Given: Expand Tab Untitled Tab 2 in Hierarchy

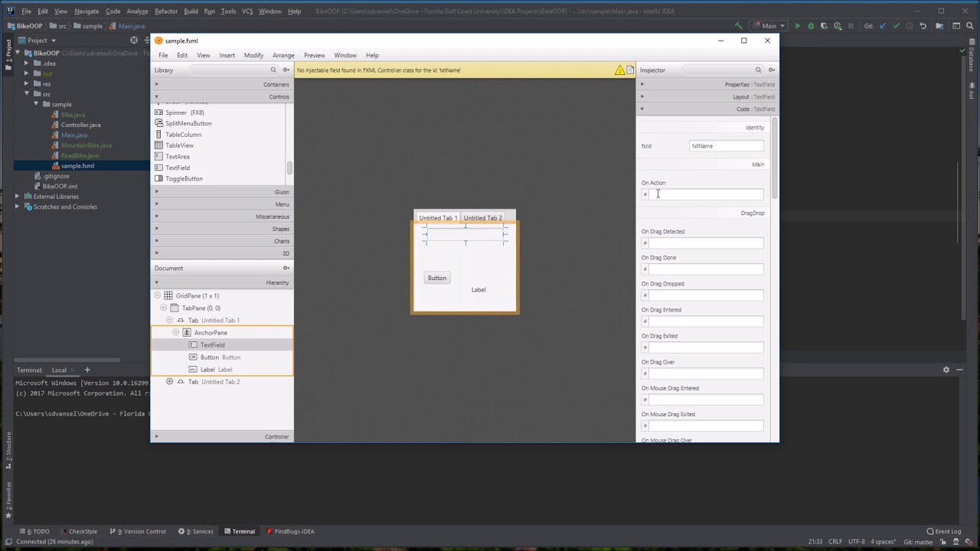Looking at the screenshot, I should point(169,381).
